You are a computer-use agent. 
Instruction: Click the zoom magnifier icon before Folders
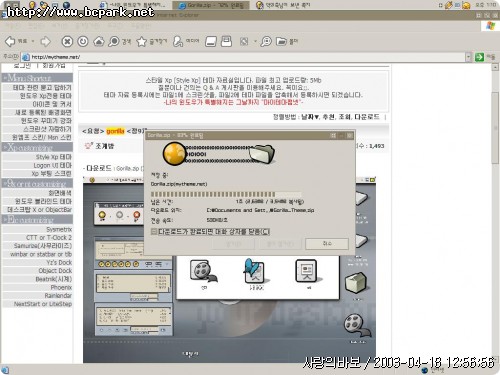(266, 41)
